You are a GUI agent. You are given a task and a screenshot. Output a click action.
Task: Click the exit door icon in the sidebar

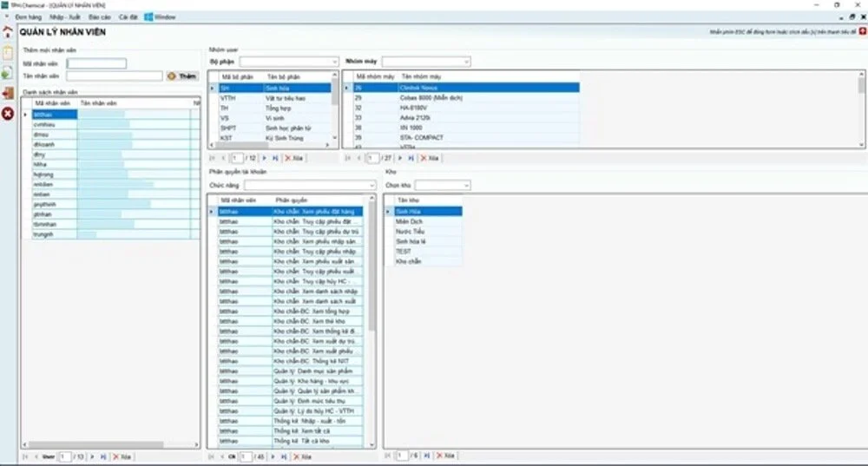[7, 93]
